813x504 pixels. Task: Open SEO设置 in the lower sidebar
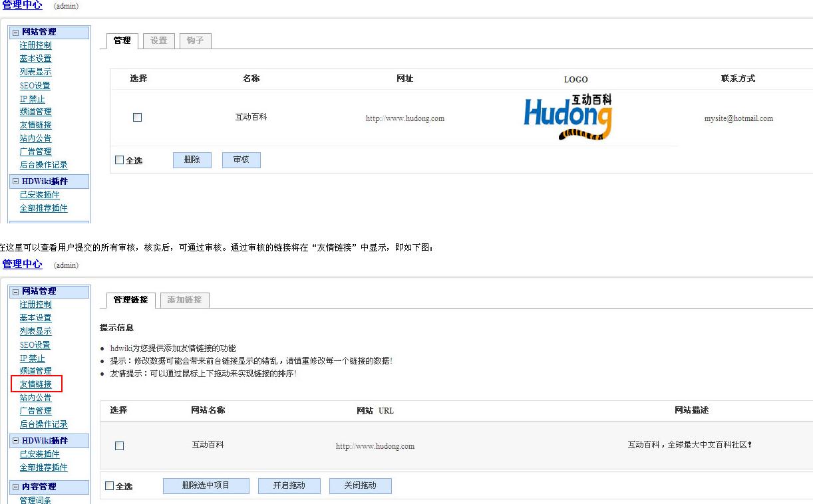tap(35, 345)
